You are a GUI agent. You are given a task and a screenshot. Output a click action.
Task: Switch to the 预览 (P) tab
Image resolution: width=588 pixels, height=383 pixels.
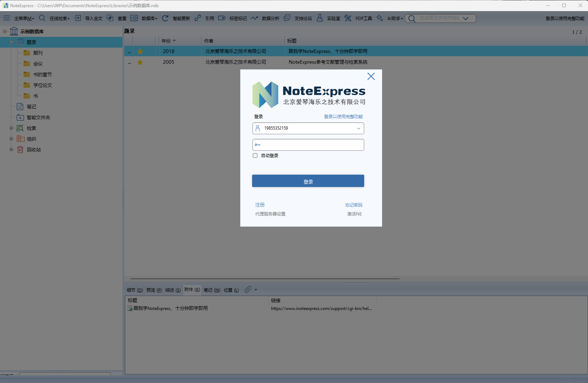click(154, 290)
